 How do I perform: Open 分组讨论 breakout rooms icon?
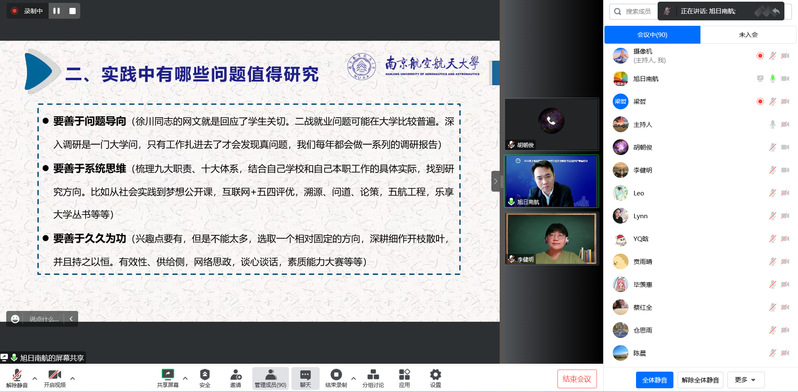[373, 375]
